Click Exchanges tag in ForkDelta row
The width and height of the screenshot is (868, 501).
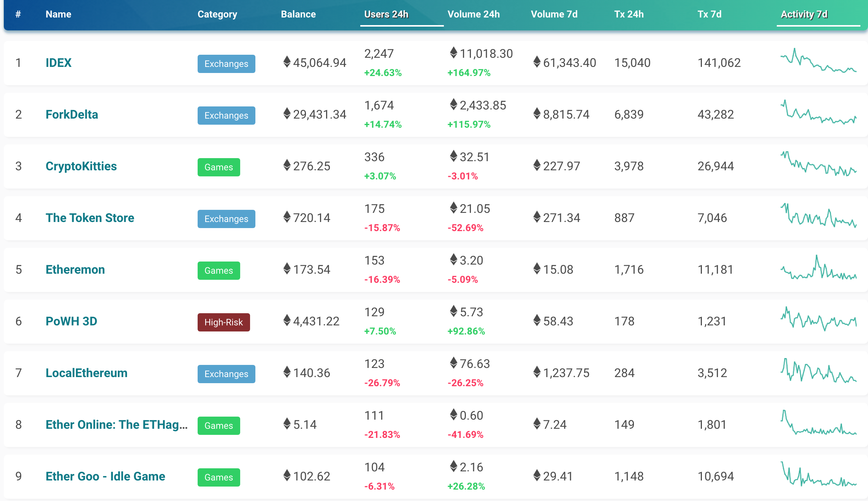point(227,116)
